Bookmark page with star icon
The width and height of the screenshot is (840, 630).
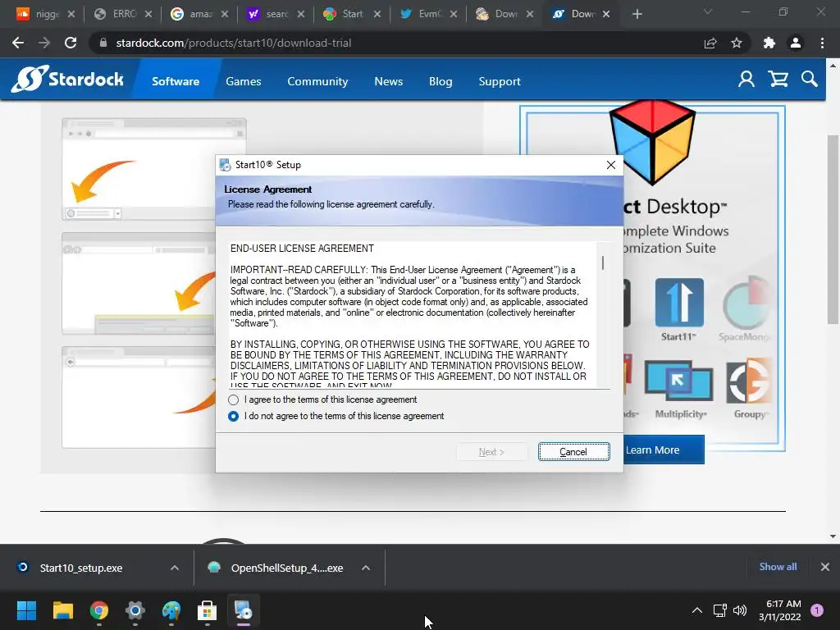737,43
